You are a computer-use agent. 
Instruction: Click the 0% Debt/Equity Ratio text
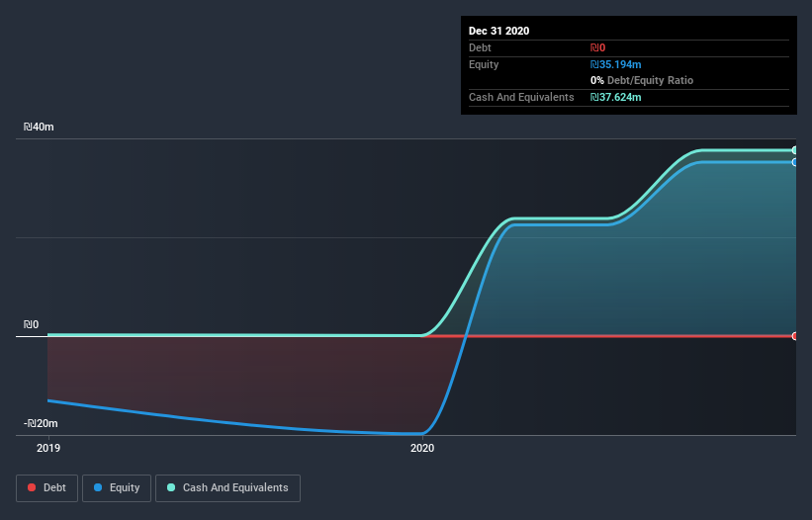click(642, 80)
